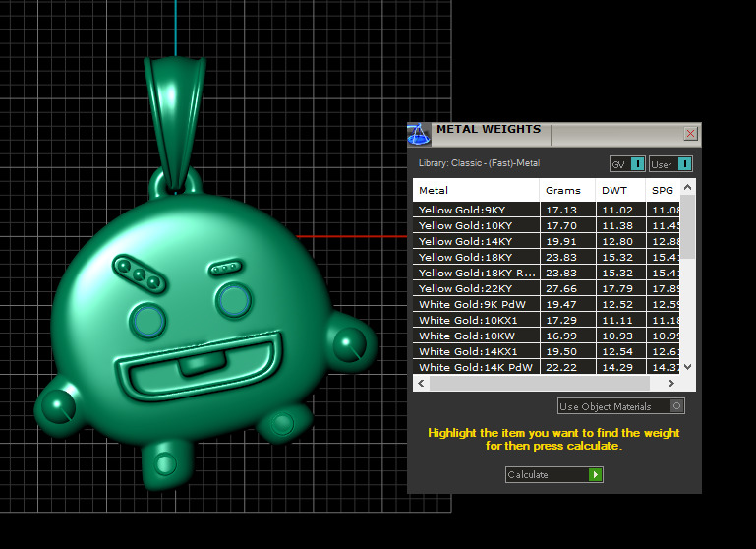The height and width of the screenshot is (549, 756).
Task: Toggle the User library switch
Action: click(670, 164)
